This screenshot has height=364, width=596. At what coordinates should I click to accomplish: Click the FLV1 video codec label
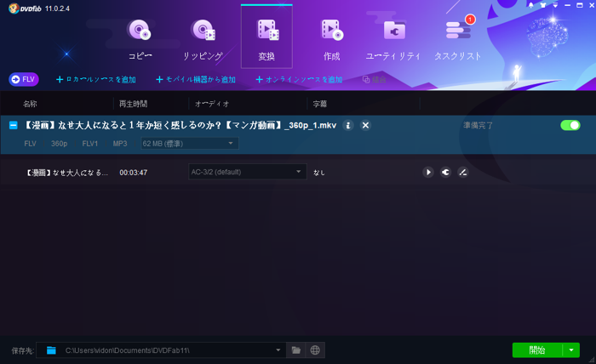[90, 144]
